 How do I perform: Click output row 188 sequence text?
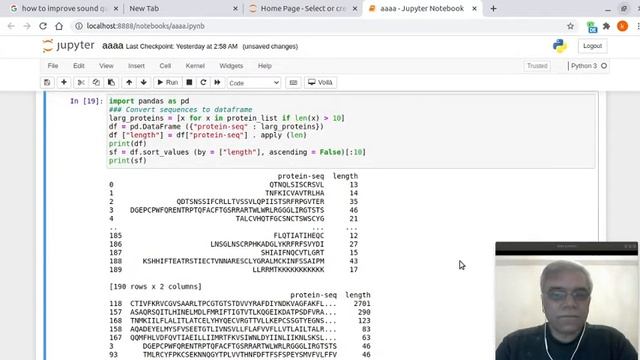point(233,261)
